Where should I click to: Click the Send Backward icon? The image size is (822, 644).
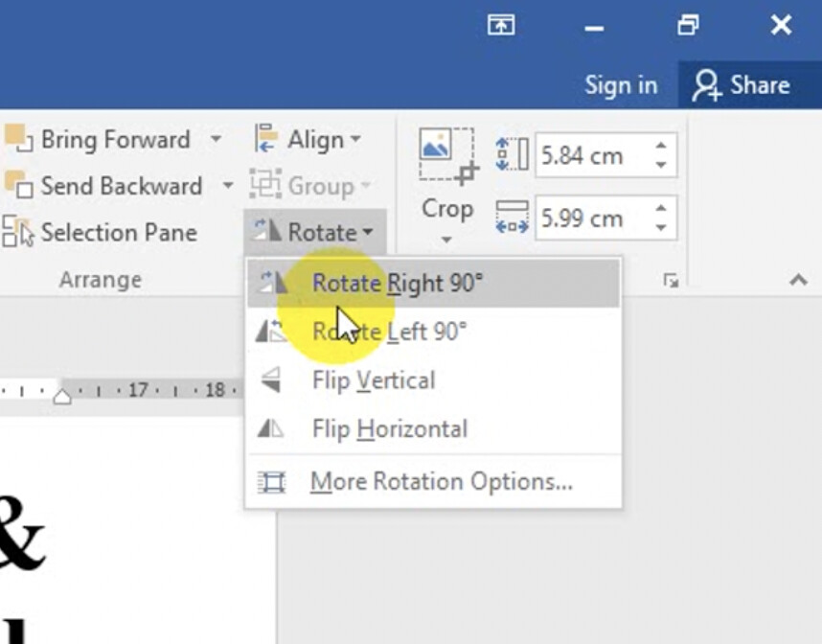point(18,185)
